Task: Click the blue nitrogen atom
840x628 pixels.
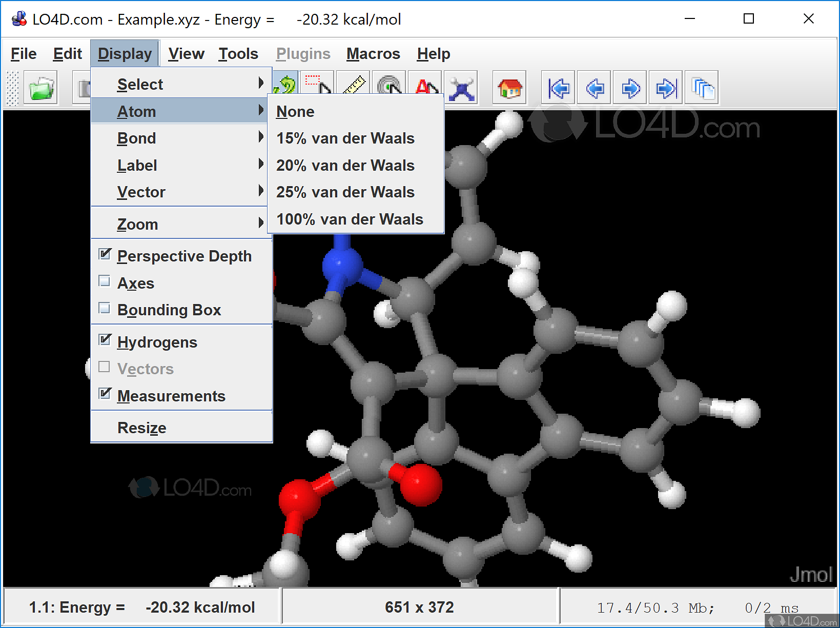Action: [x=342, y=266]
